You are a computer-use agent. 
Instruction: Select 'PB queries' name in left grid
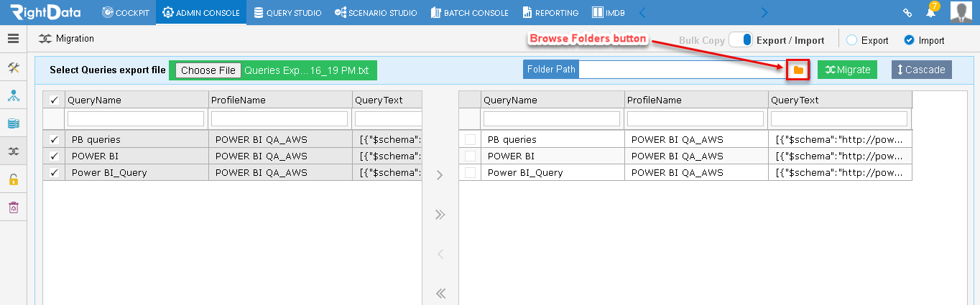[96, 139]
